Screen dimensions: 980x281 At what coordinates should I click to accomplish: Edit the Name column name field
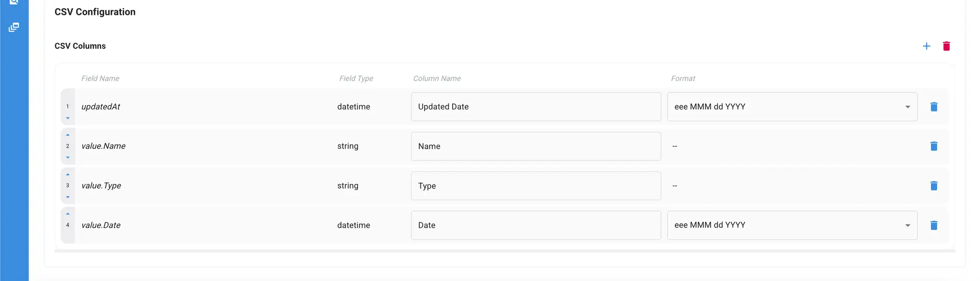click(536, 146)
